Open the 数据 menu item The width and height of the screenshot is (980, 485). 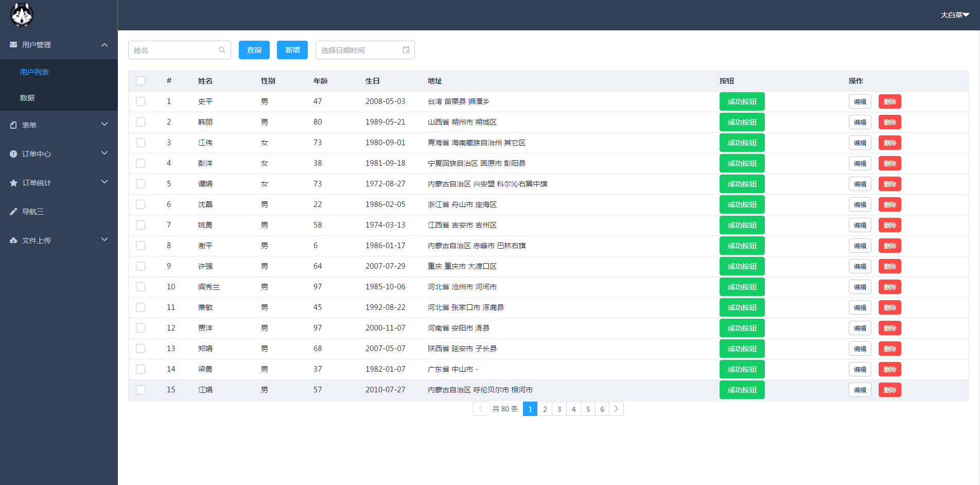(x=27, y=98)
